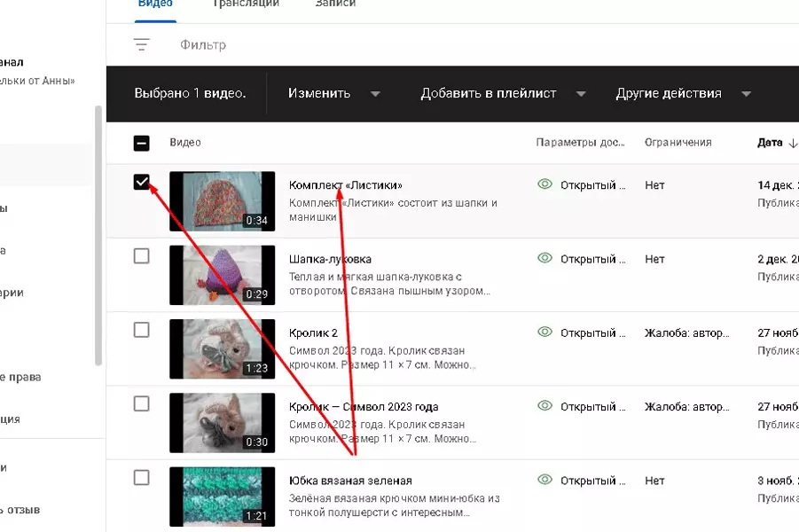The width and height of the screenshot is (799, 532).
Task: Click eye icon for Юбка вязаная зеленая
Action: click(x=544, y=480)
